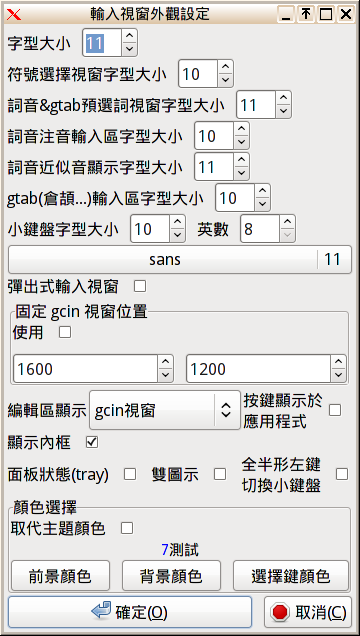
Task: Increase 詞音注音輸入區字型大小 spinner up arrow
Action: 242,129
